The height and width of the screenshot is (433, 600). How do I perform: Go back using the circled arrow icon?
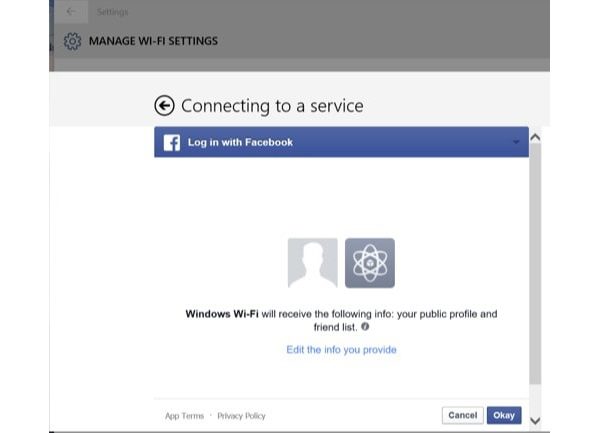(x=164, y=106)
